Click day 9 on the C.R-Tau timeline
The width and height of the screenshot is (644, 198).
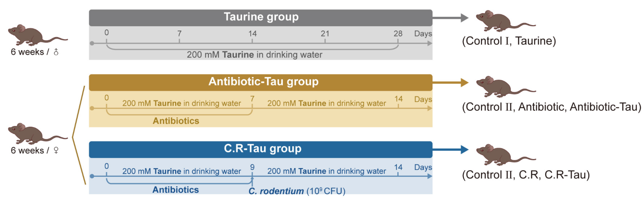pyautogui.click(x=252, y=167)
